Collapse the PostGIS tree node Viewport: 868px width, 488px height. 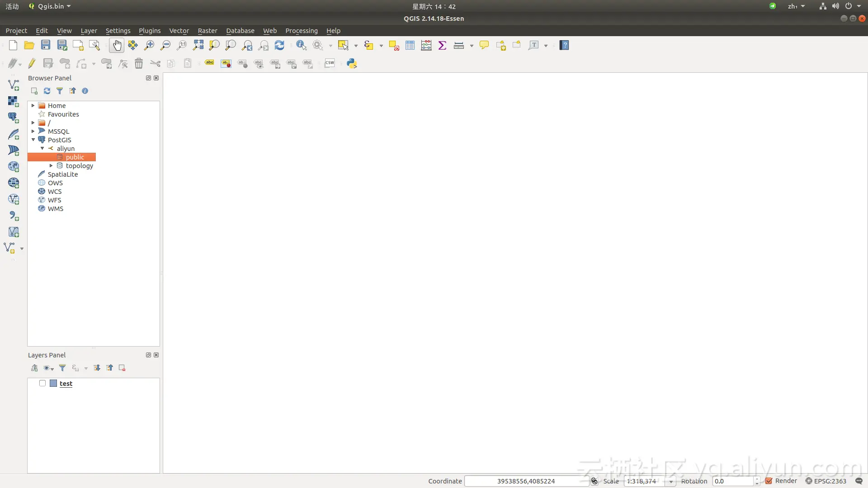[33, 140]
